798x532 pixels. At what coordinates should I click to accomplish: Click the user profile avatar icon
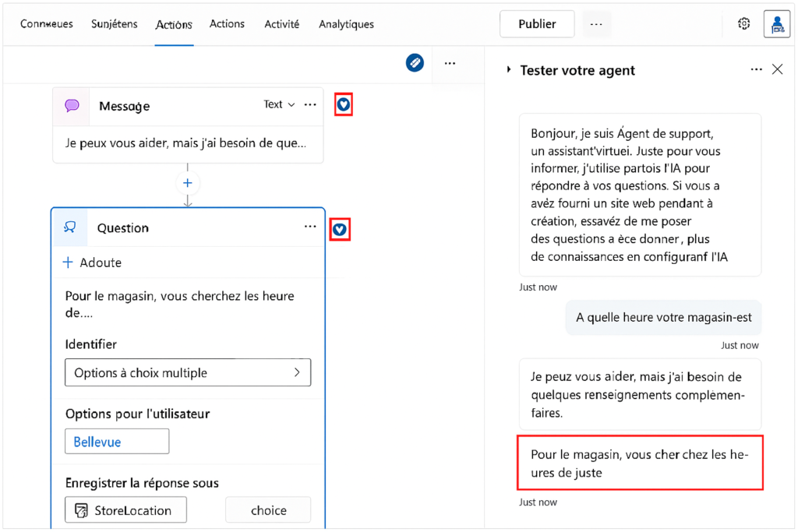coord(776,24)
